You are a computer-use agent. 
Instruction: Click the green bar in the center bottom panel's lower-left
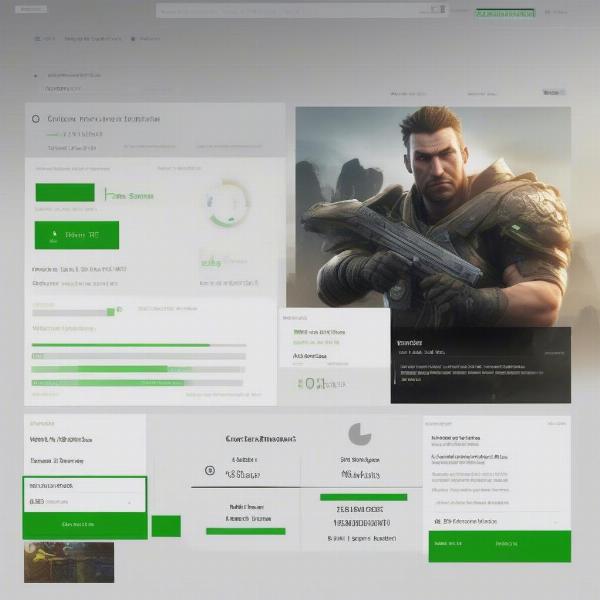[246, 531]
